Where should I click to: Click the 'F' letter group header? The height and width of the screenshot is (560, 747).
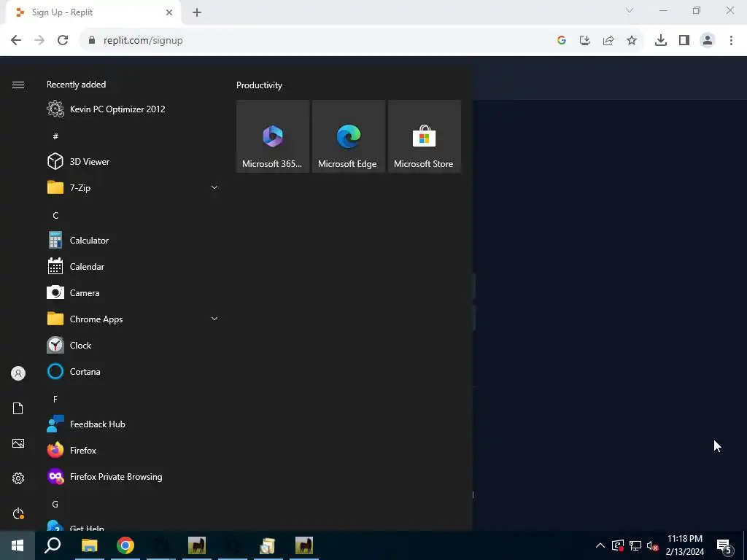point(55,399)
